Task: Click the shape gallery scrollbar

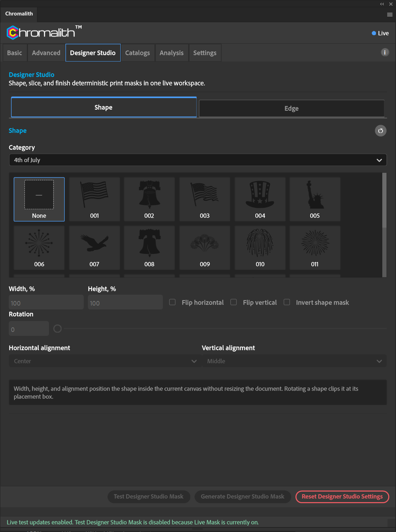Action: pyautogui.click(x=384, y=200)
